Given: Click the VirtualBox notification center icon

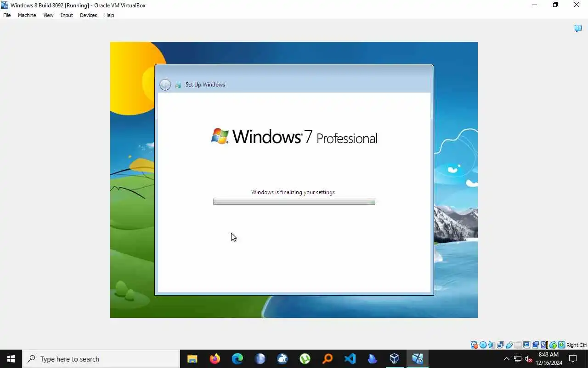Looking at the screenshot, I should click(578, 29).
